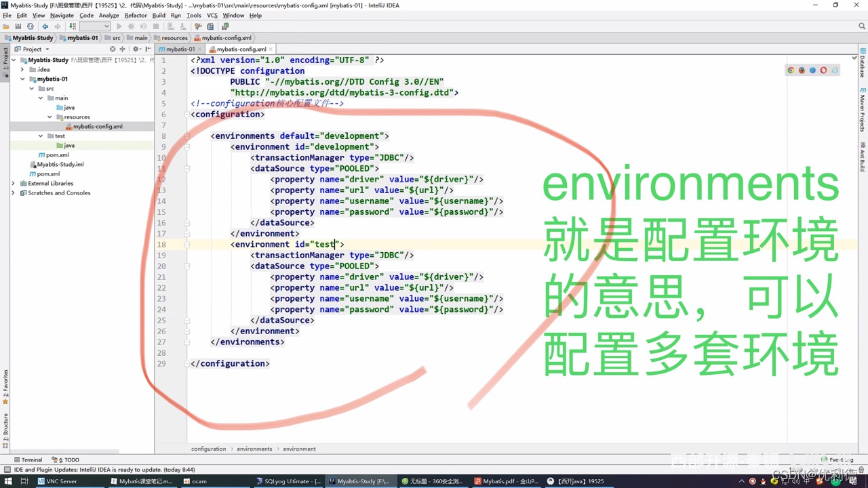Open the Terminal tool window
The width and height of the screenshot is (868, 488).
(x=27, y=460)
